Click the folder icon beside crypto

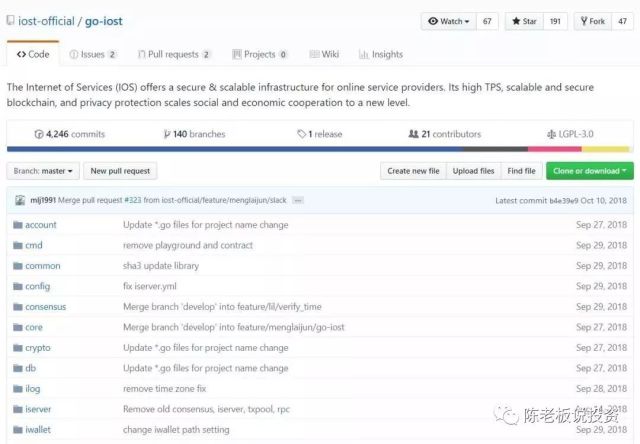point(17,348)
